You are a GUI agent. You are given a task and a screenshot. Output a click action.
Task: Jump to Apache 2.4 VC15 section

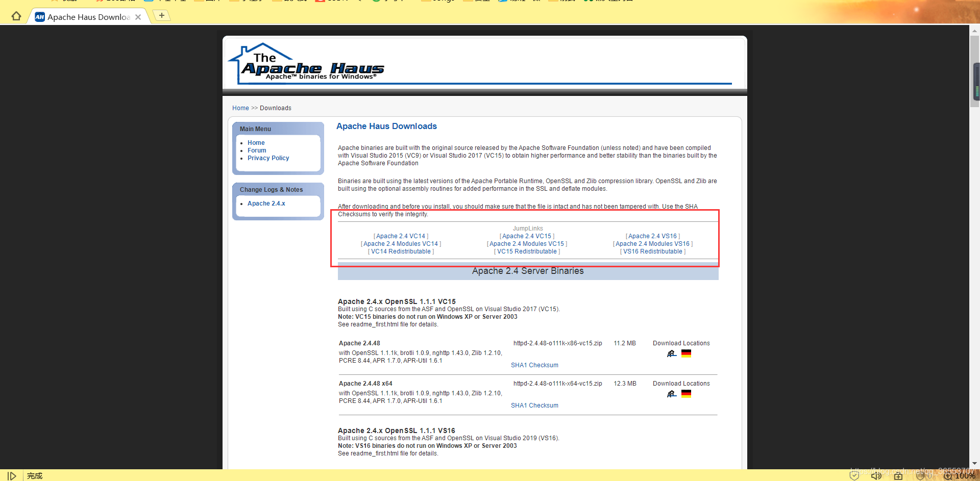[x=527, y=236]
